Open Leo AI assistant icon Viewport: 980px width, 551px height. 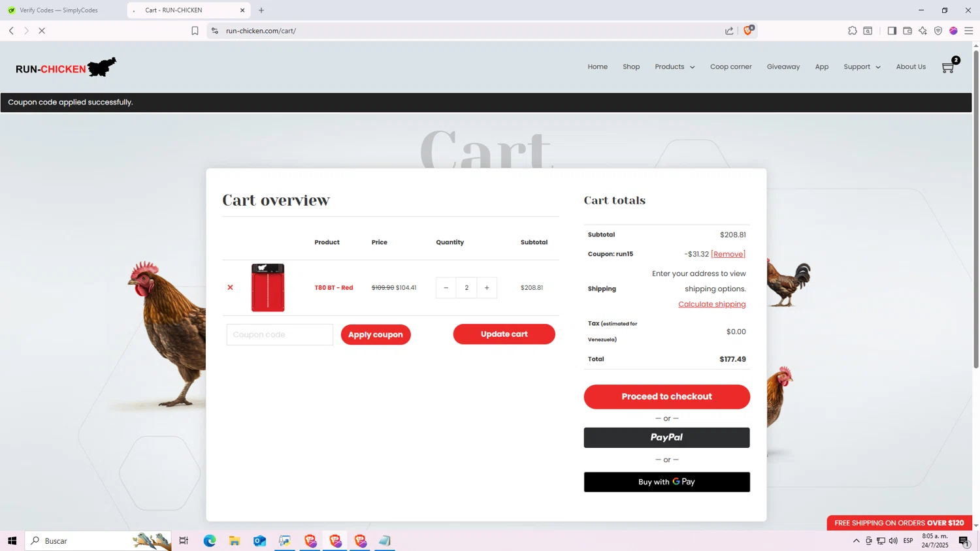923,31
